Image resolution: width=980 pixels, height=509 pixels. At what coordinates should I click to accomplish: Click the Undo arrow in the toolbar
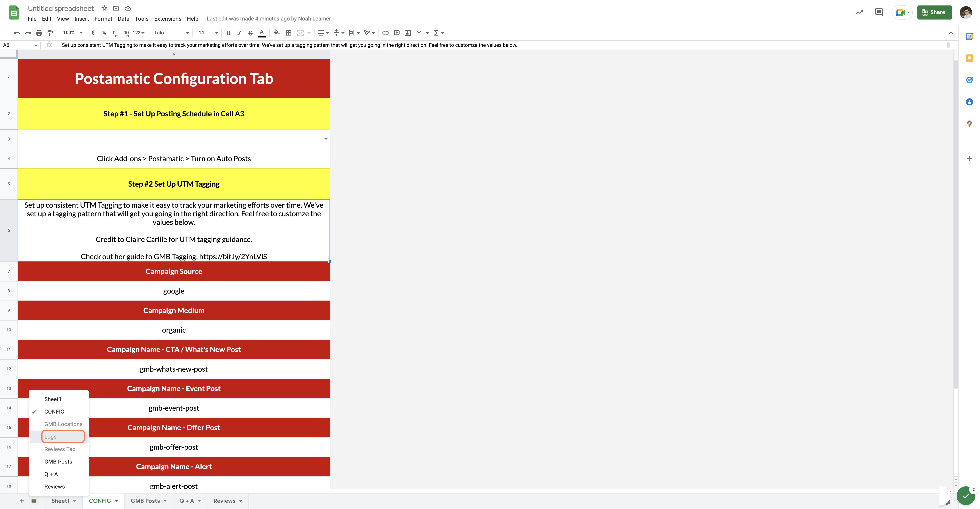coord(17,33)
